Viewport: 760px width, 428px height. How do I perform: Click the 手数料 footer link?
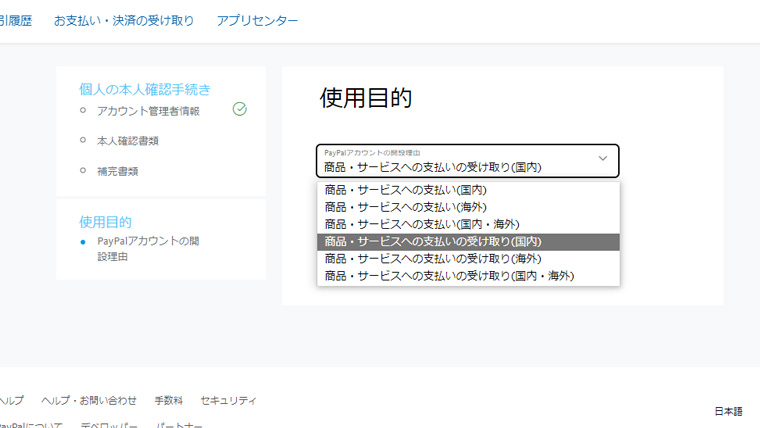point(168,400)
